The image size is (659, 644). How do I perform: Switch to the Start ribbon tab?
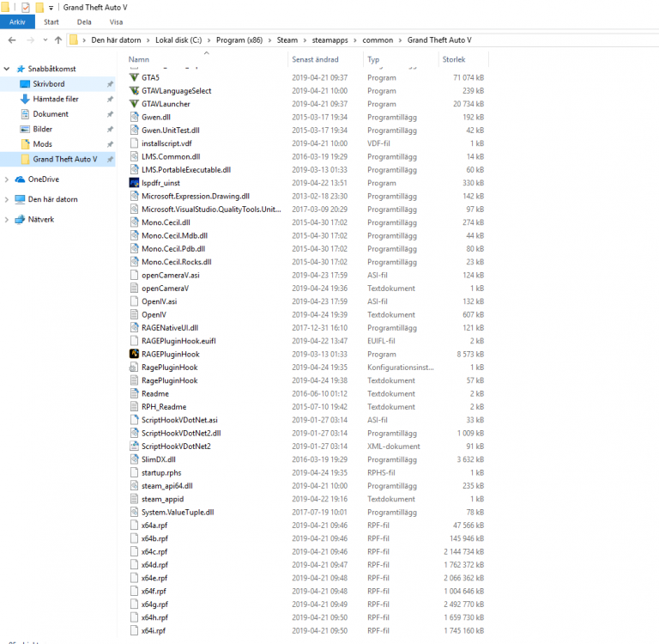click(51, 21)
